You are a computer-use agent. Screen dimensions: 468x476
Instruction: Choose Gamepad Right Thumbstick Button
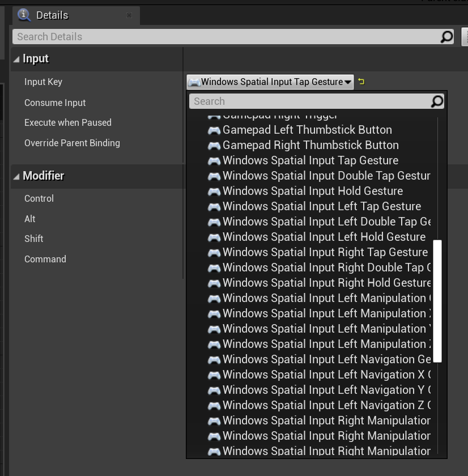[310, 145]
